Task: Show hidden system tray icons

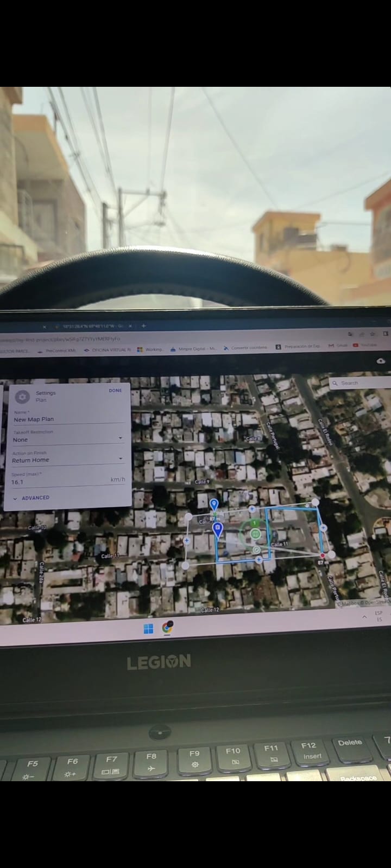Action: pos(364,617)
